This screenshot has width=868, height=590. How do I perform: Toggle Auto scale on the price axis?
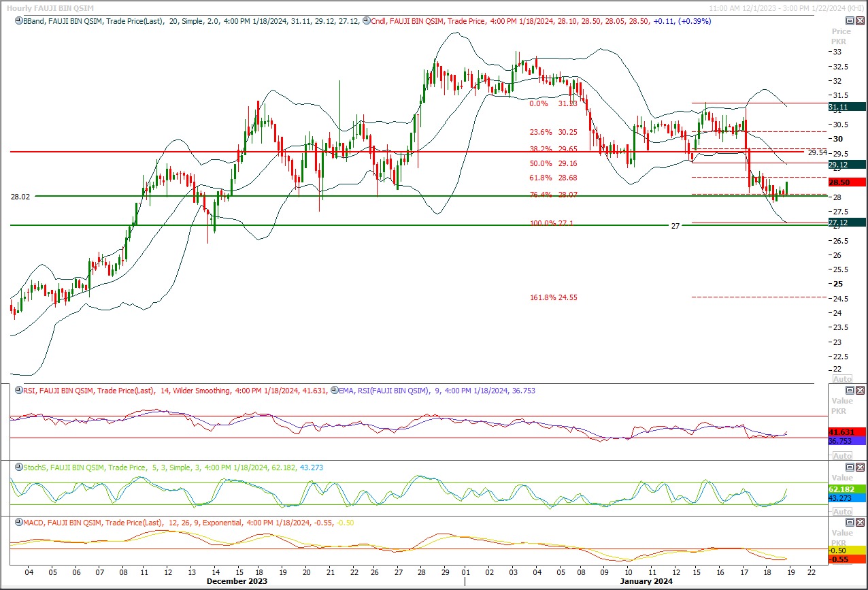pos(842,378)
